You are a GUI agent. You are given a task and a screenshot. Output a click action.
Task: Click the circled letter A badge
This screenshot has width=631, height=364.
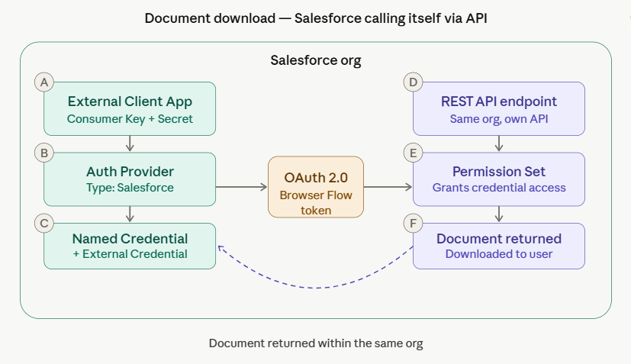[x=44, y=82]
